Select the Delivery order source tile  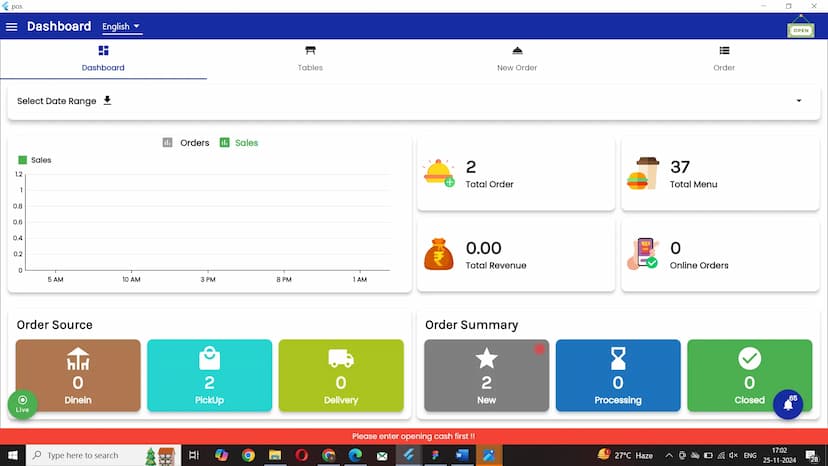coord(340,375)
